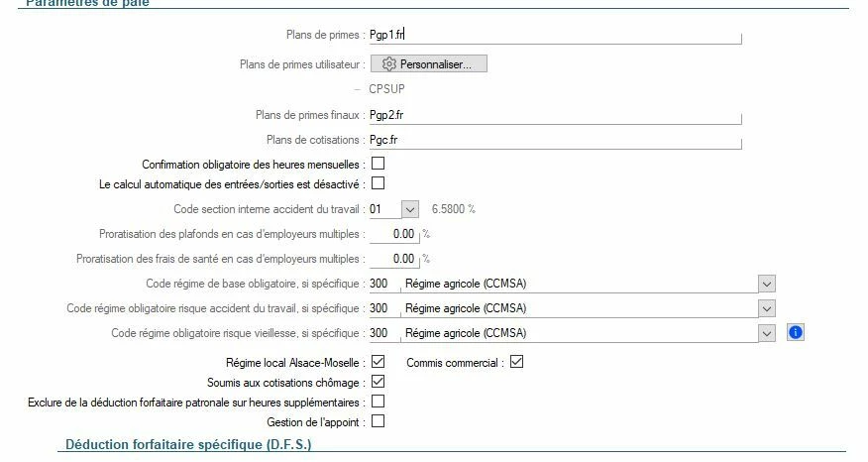Click the blue info icon
The image size is (868, 462).
796,333
